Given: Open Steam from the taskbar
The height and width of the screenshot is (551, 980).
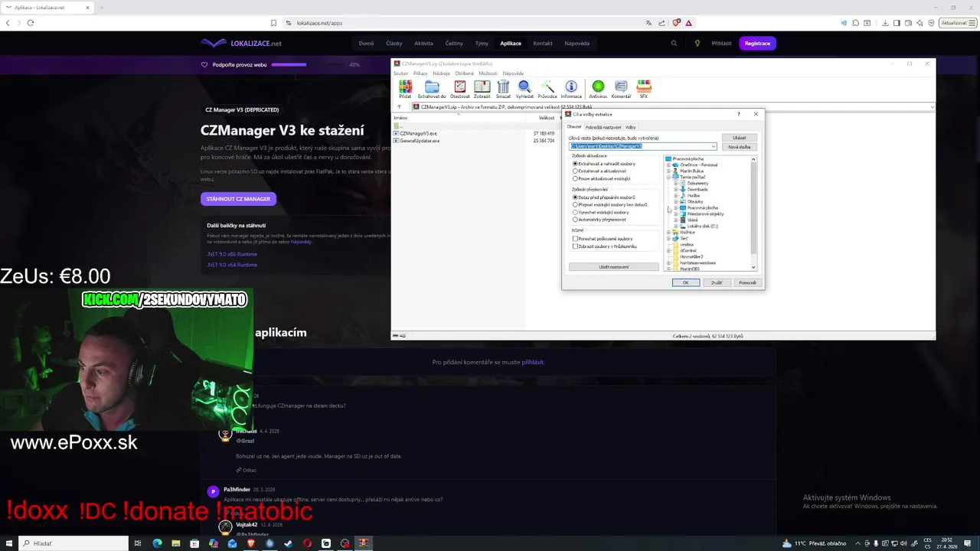Looking at the screenshot, I should [289, 543].
